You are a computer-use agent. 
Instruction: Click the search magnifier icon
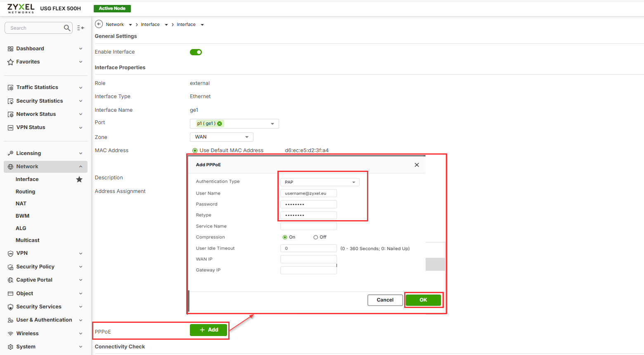tap(66, 28)
